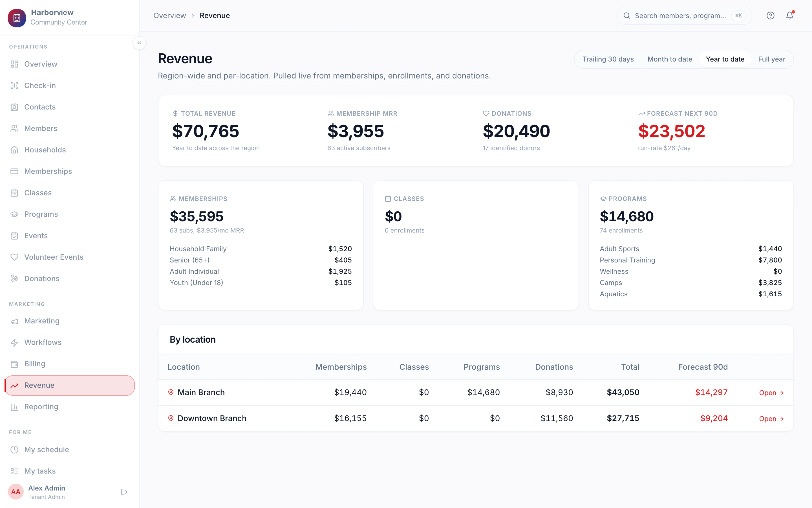The height and width of the screenshot is (508, 812).
Task: Open the Main Branch location details
Action: click(x=772, y=393)
